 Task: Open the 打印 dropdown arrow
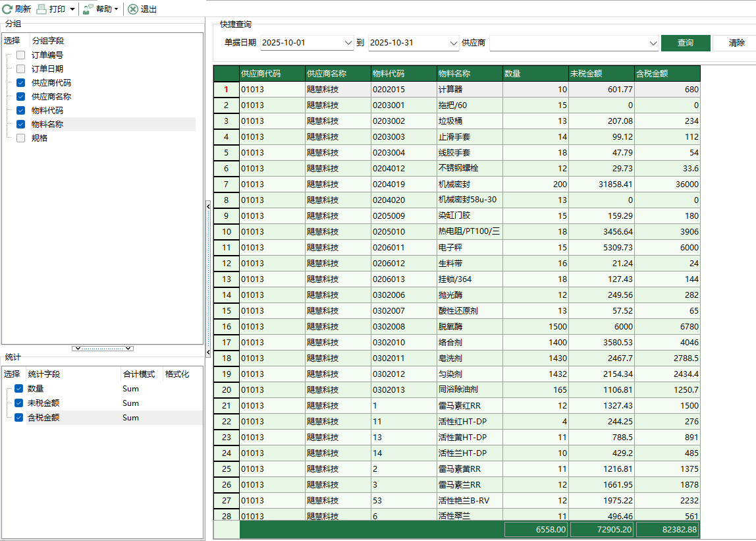click(72, 9)
